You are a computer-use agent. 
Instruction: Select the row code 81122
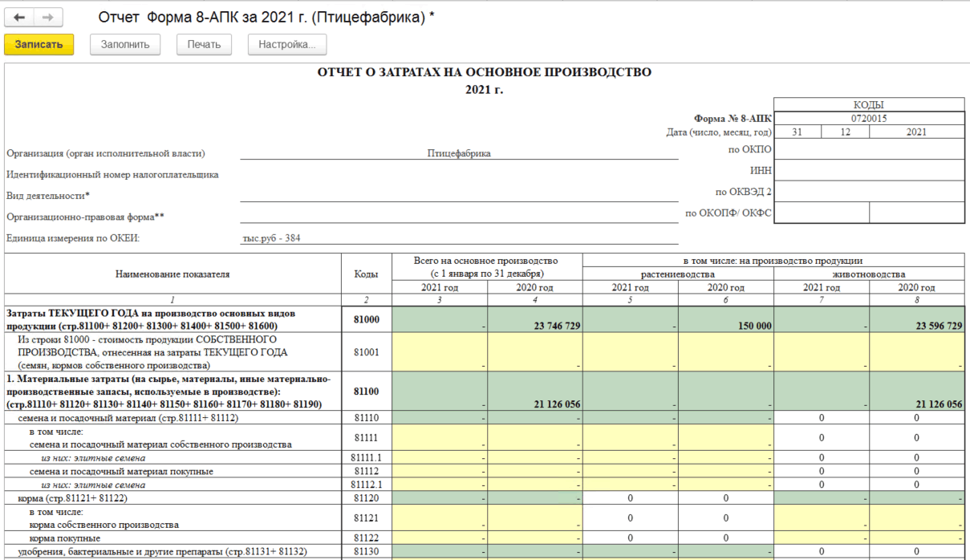pyautogui.click(x=367, y=538)
